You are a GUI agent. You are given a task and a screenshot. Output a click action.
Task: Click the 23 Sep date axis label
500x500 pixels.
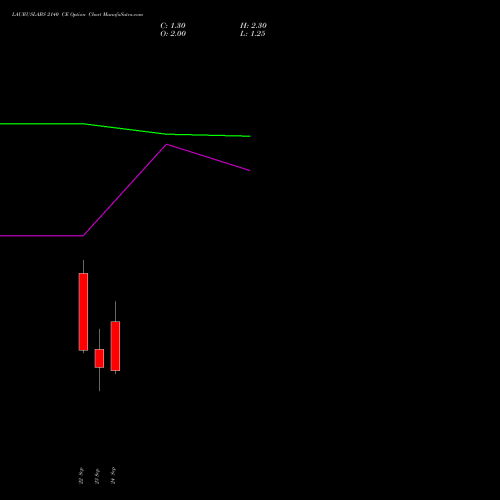(97, 476)
